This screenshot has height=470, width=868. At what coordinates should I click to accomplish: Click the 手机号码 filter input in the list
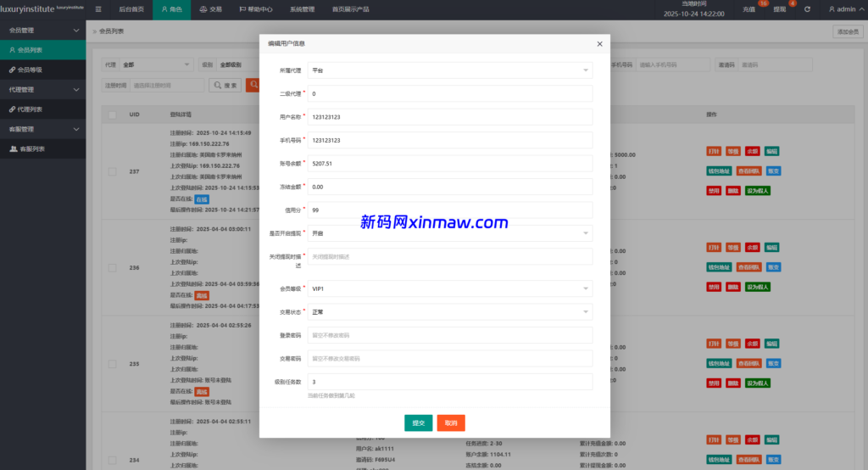tap(672, 64)
